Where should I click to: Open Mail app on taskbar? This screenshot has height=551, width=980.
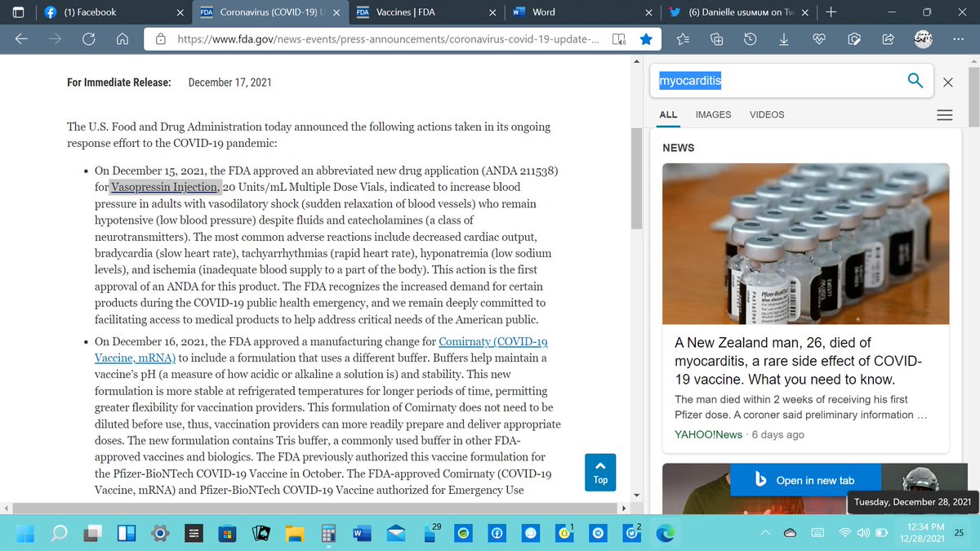[x=394, y=533]
